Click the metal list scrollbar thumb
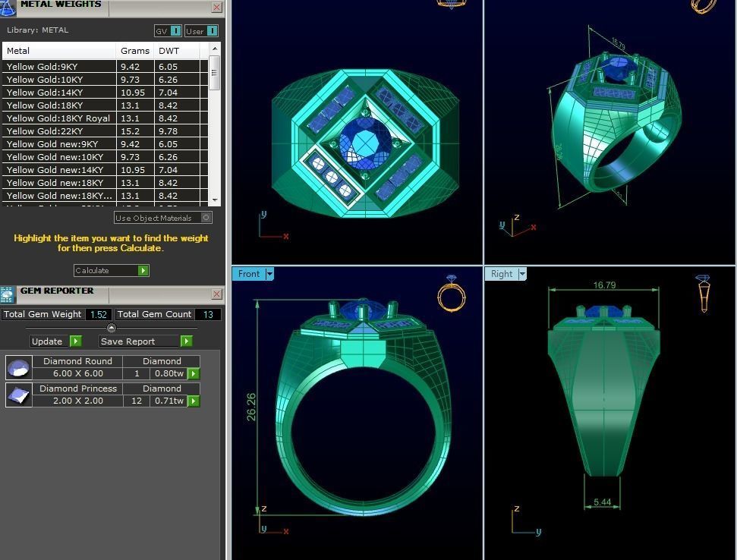Image resolution: width=737 pixels, height=560 pixels. (x=214, y=73)
